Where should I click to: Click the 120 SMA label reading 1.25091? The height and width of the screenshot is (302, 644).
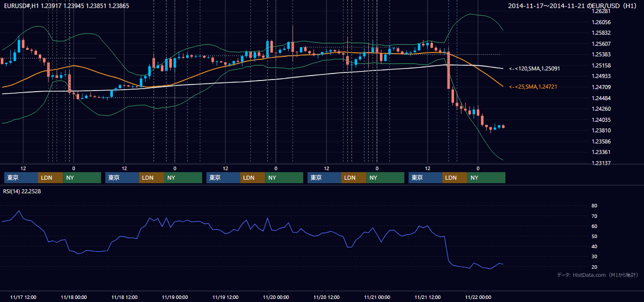click(x=535, y=68)
